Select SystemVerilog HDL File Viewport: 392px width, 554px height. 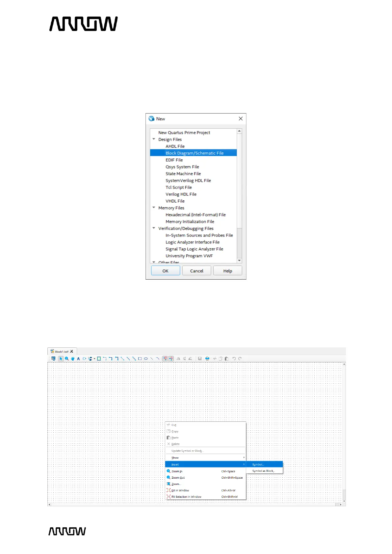(x=188, y=181)
